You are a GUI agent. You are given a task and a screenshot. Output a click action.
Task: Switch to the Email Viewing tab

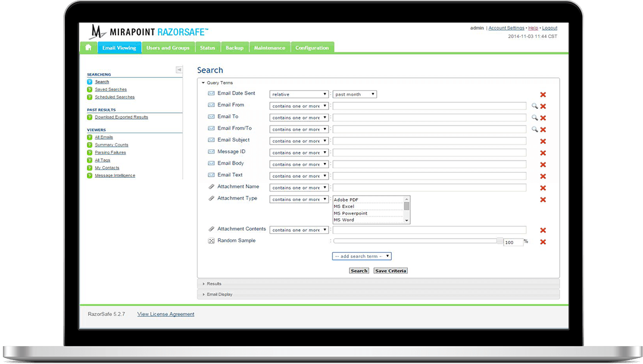[x=119, y=48]
